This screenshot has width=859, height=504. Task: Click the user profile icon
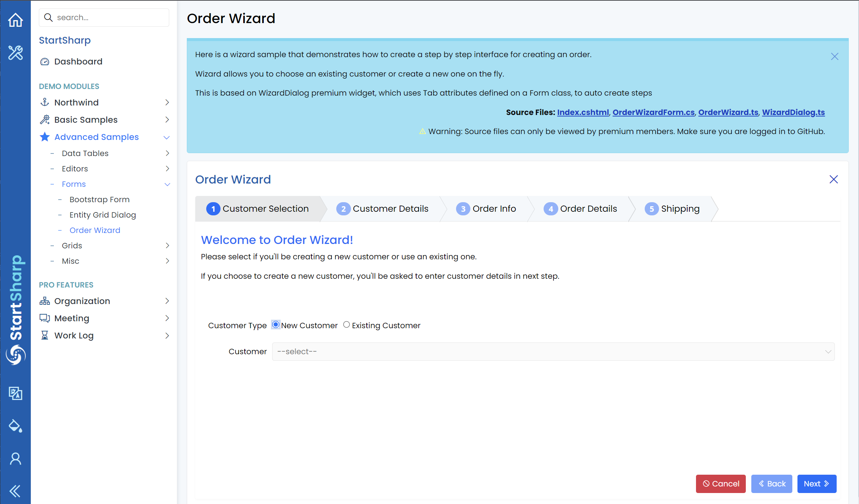[15, 459]
